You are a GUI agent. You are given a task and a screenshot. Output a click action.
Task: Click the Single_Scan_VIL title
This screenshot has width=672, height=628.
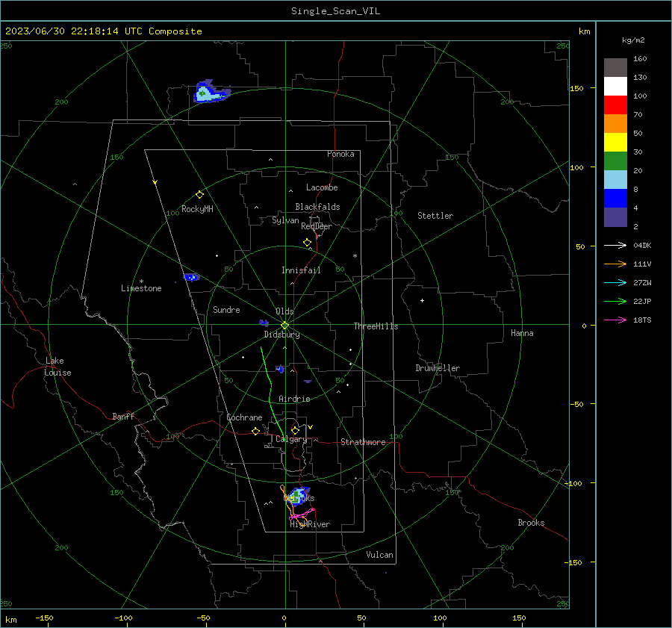coord(335,11)
